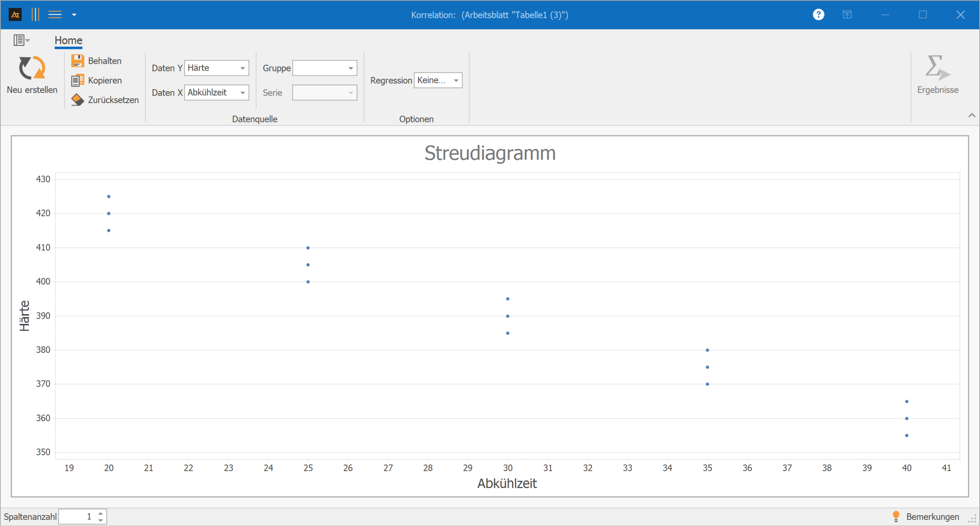The height and width of the screenshot is (526, 980).
Task: Click the Zurücksetzen eraser icon
Action: point(77,100)
